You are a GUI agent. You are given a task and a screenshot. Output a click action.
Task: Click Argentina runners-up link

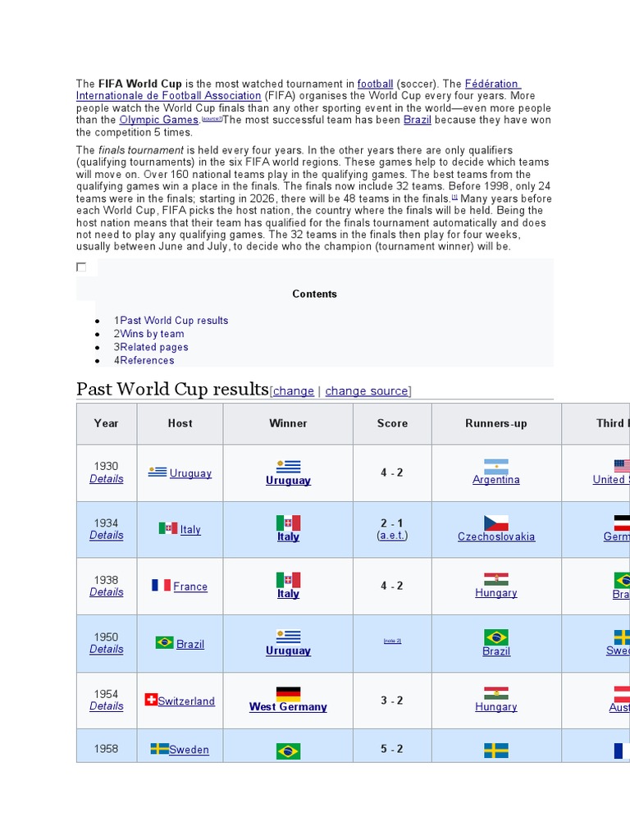496,479
